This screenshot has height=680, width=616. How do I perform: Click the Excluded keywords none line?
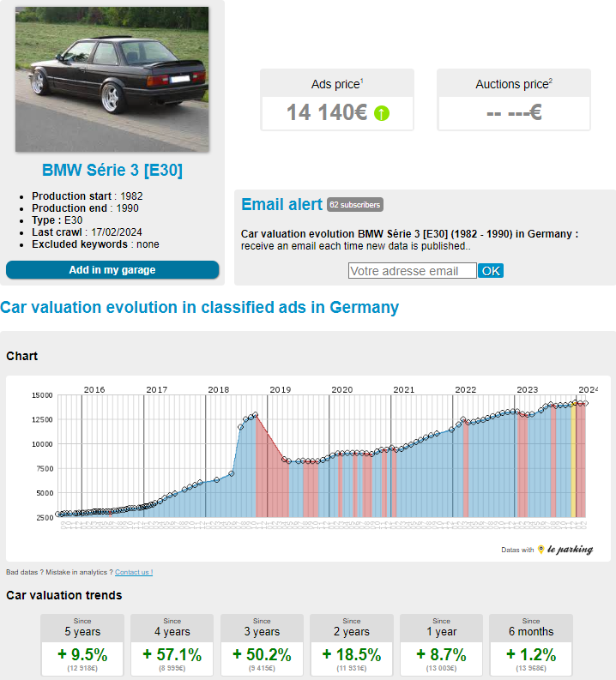[x=95, y=244]
